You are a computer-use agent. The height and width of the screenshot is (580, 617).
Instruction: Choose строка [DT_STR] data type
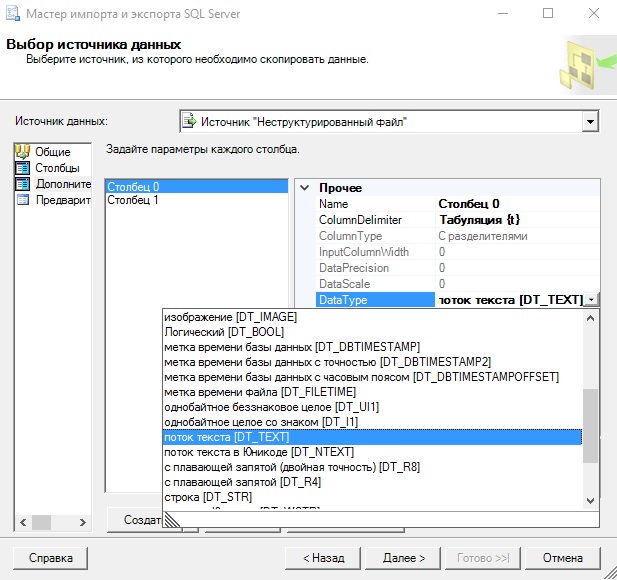(x=372, y=497)
